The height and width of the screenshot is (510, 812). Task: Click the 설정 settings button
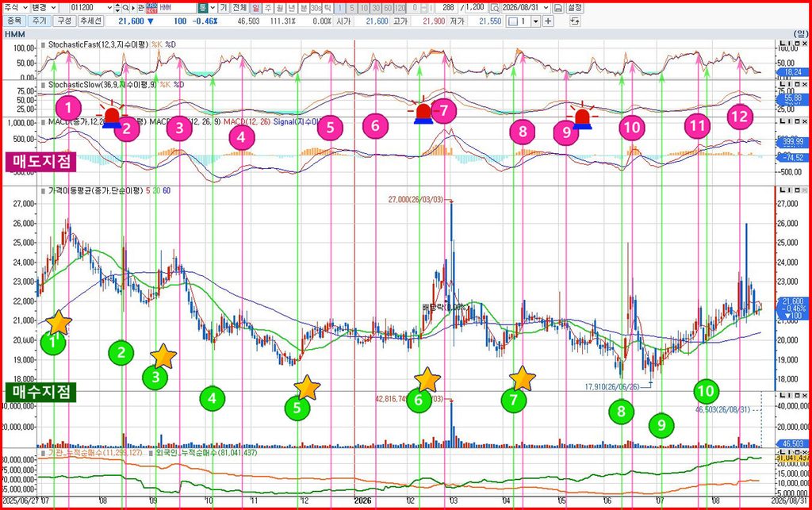point(575,8)
